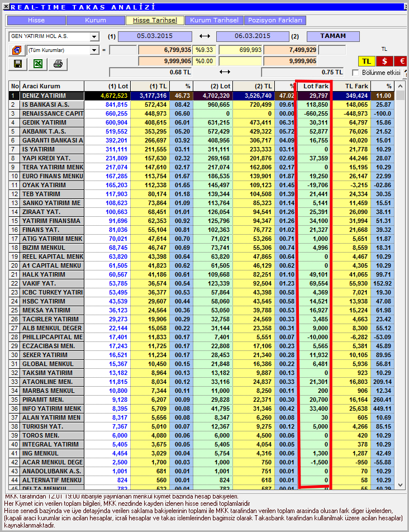Enable the Bölünme etkisi checkbox
This screenshot has width=409, height=532.
(x=355, y=73)
